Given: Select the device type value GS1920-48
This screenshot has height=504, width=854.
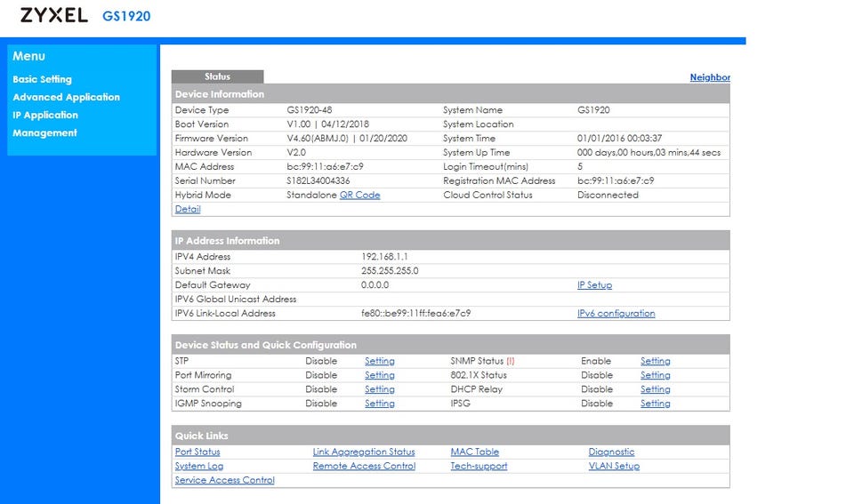Looking at the screenshot, I should [x=309, y=110].
